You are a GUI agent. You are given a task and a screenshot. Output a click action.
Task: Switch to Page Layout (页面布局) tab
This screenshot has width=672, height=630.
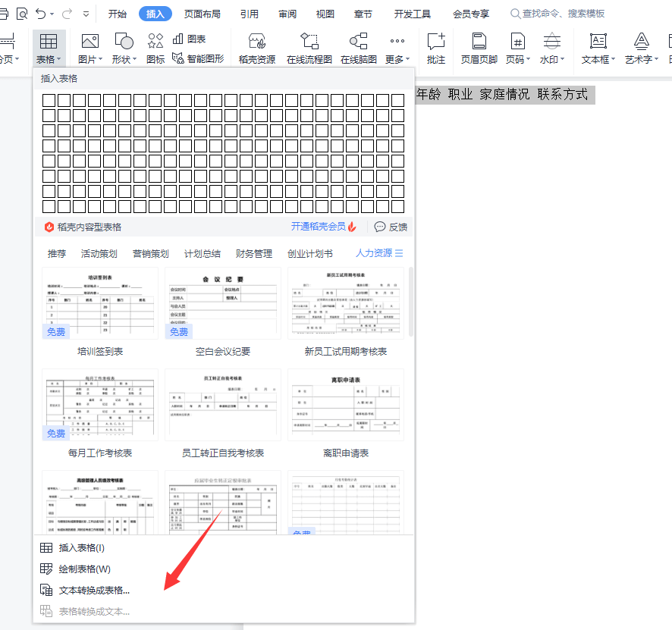(x=203, y=14)
